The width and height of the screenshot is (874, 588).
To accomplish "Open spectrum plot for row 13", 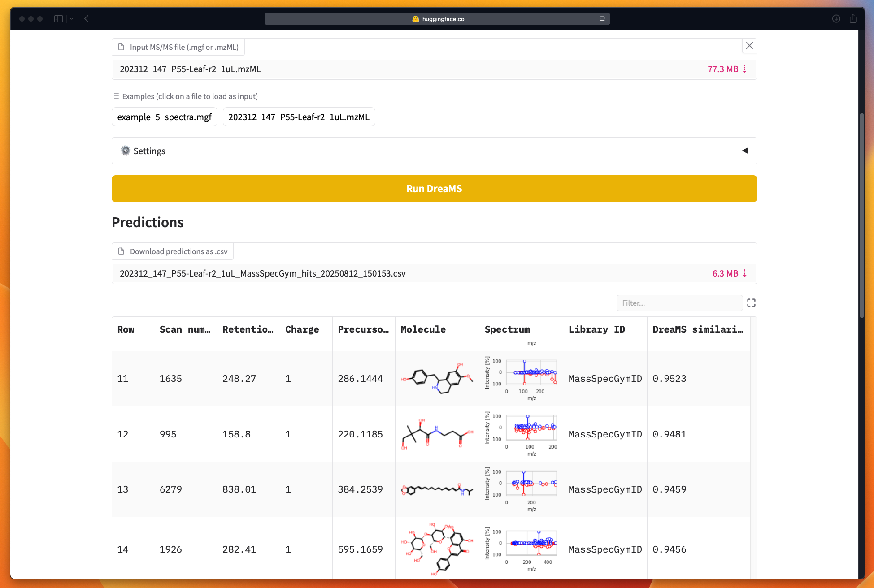I will click(x=521, y=489).
